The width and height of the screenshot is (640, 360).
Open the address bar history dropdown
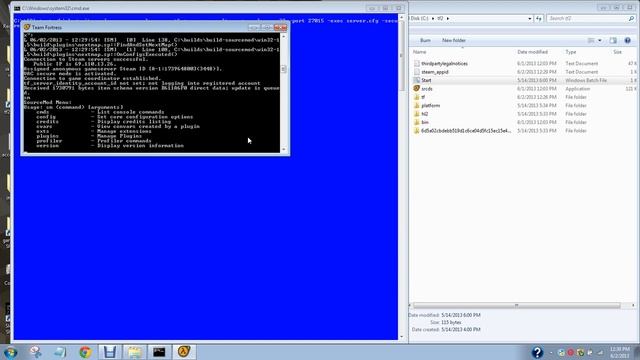coord(530,18)
